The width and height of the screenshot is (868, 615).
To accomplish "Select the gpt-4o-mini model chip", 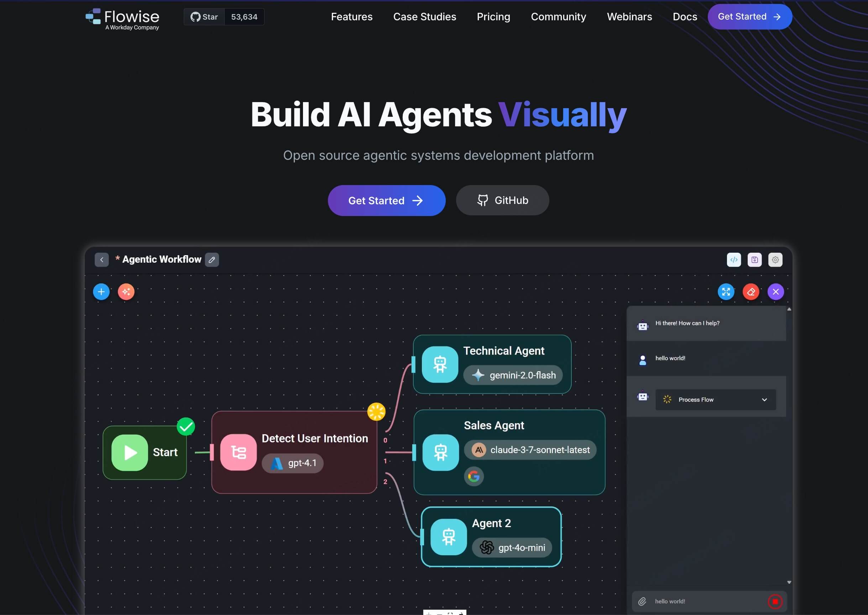I will click(512, 548).
